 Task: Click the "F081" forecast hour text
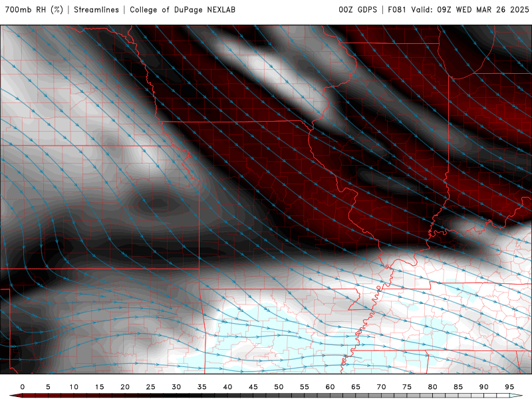point(397,10)
